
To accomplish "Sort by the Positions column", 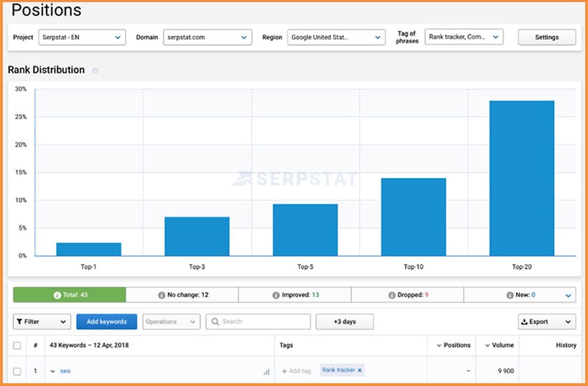I will [454, 345].
